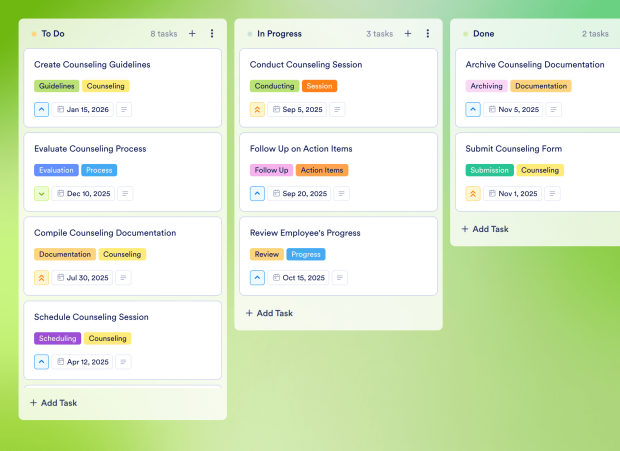Click Add Task in To Do column
This screenshot has height=451, width=620.
53,403
